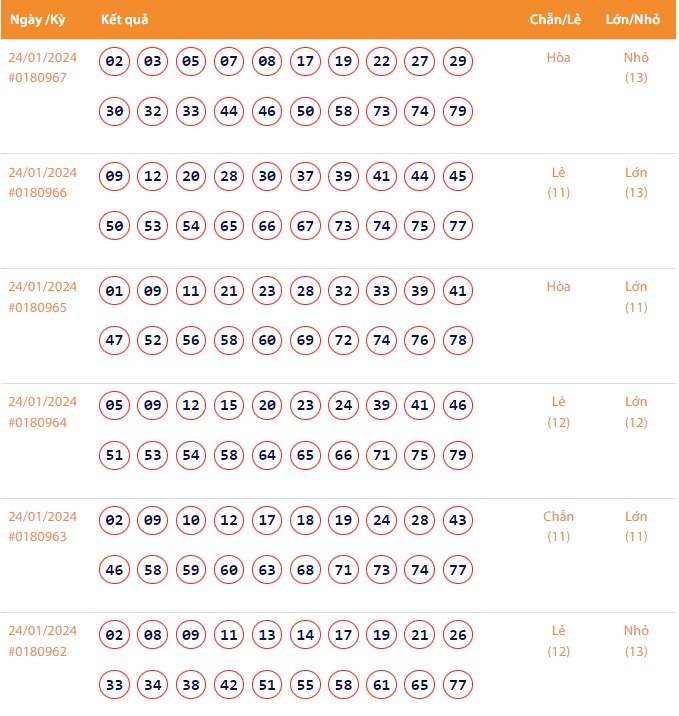
Task: Pick ball 43 in draw #0180963
Action: (x=458, y=521)
